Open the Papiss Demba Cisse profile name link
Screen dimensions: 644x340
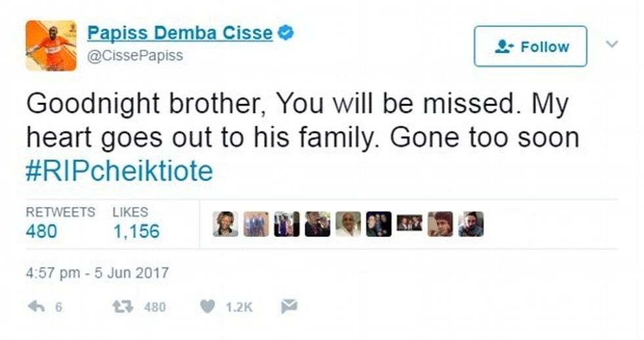pyautogui.click(x=179, y=33)
